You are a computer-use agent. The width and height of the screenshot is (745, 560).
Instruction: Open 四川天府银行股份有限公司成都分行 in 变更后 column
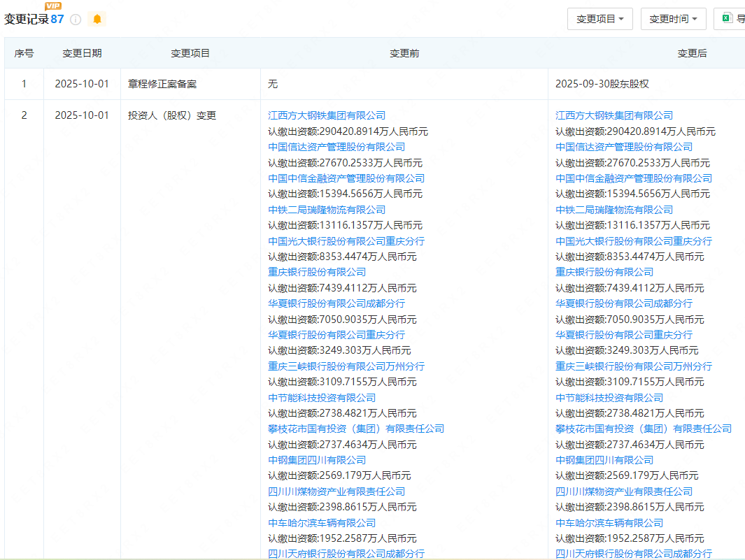[x=634, y=554]
